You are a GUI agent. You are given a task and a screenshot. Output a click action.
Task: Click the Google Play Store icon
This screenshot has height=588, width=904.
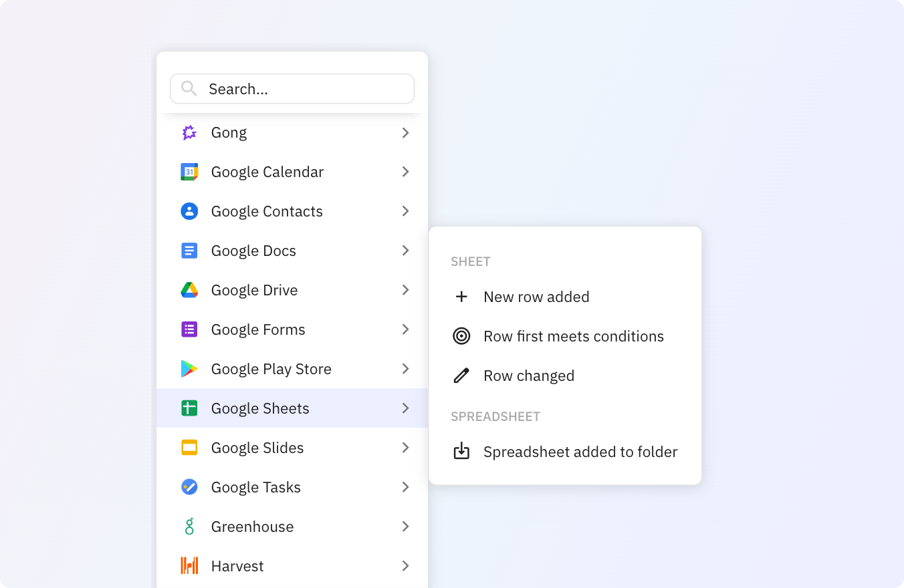coord(189,369)
